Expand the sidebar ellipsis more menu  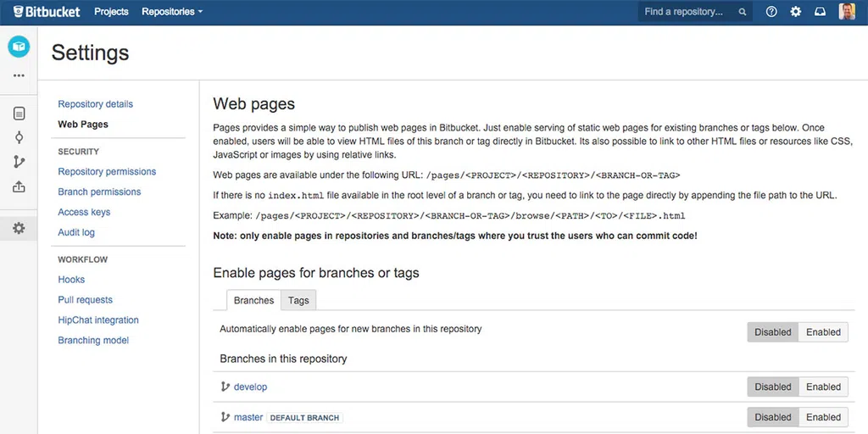[19, 75]
